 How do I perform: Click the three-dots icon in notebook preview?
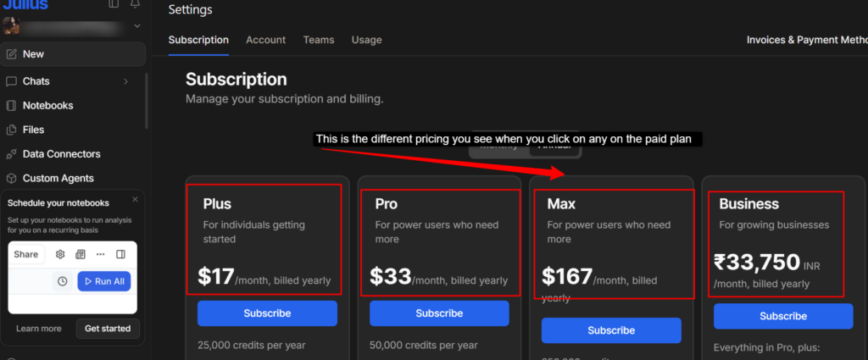[100, 254]
